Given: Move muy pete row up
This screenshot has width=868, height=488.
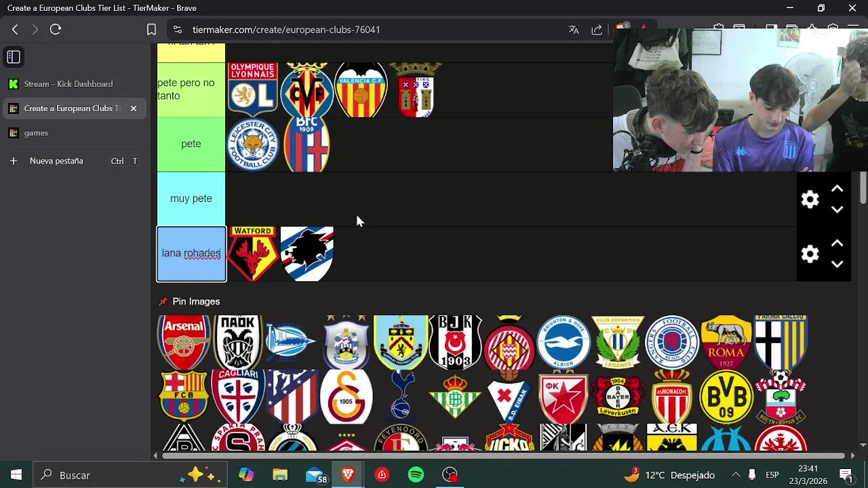Looking at the screenshot, I should coord(837,189).
